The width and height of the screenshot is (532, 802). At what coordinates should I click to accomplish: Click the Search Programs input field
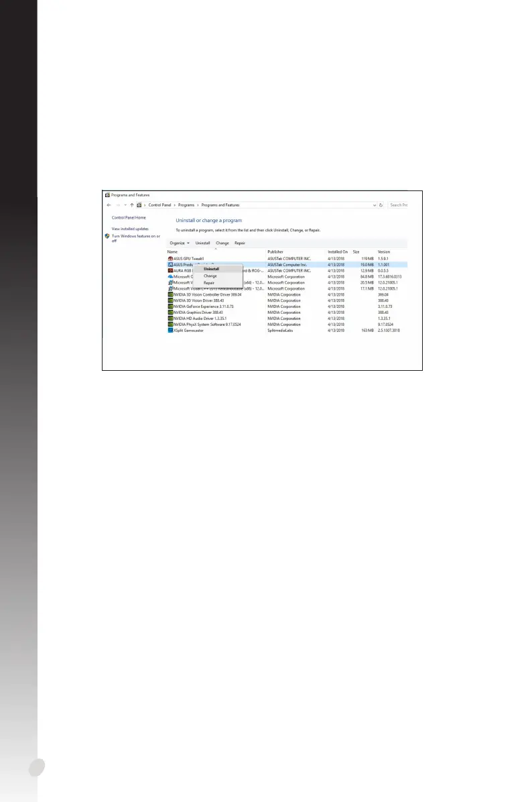pos(398,205)
